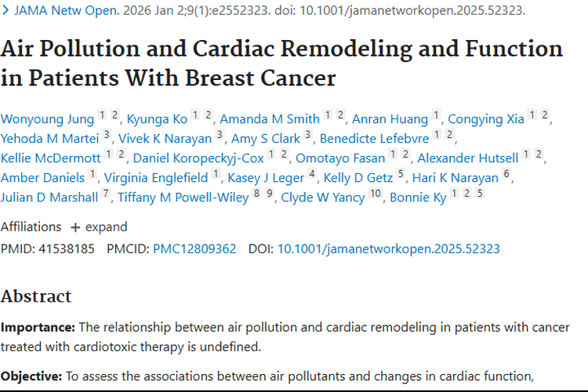588x392 pixels.
Task: Click author Hari K Narayan
Action: [456, 178]
